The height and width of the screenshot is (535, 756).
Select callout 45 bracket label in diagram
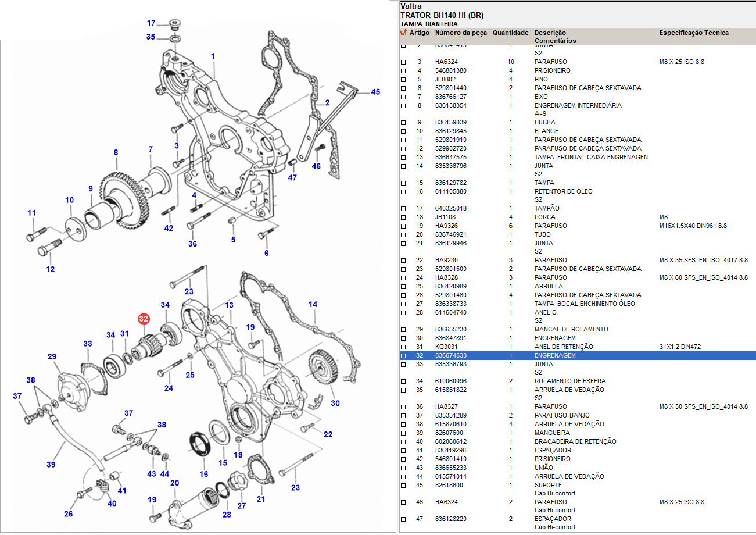click(375, 92)
